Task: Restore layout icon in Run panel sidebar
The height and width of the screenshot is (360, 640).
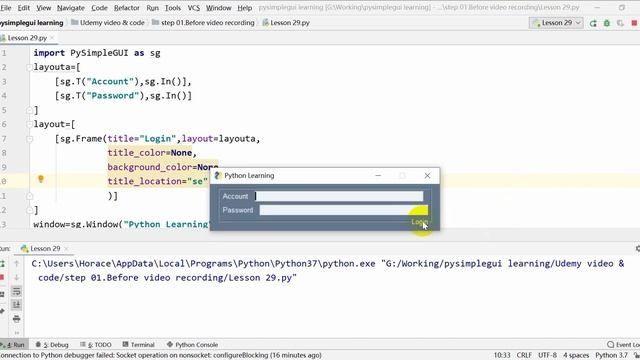Action: (x=2, y=294)
